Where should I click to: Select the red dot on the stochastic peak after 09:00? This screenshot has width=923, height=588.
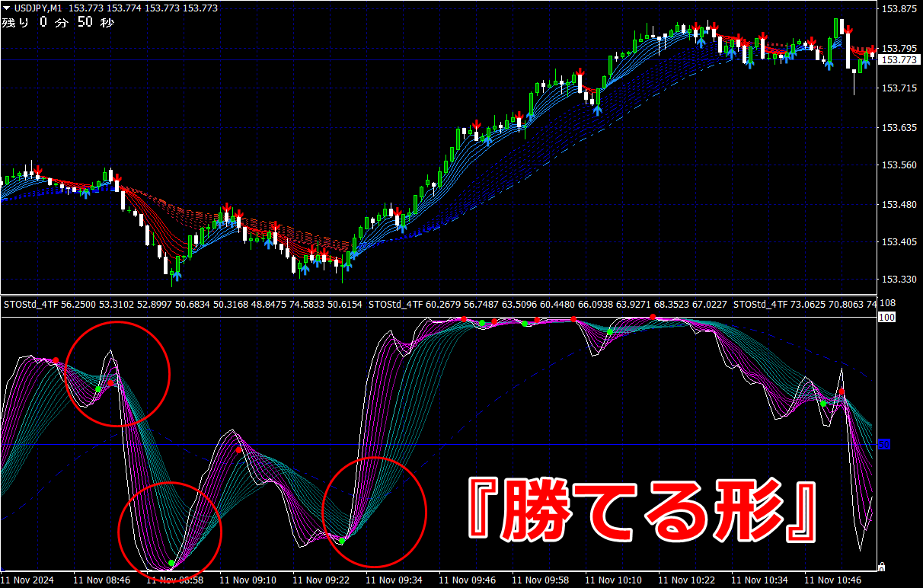pos(238,450)
